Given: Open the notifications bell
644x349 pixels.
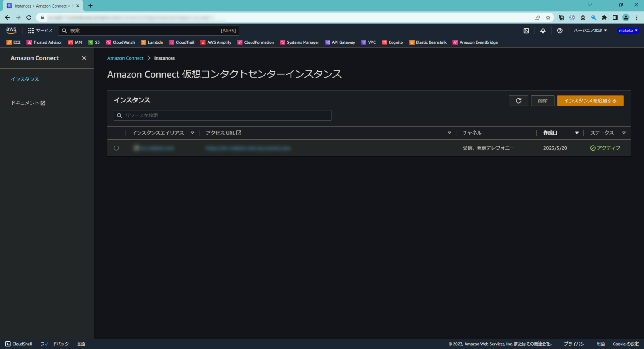Looking at the screenshot, I should pyautogui.click(x=543, y=30).
